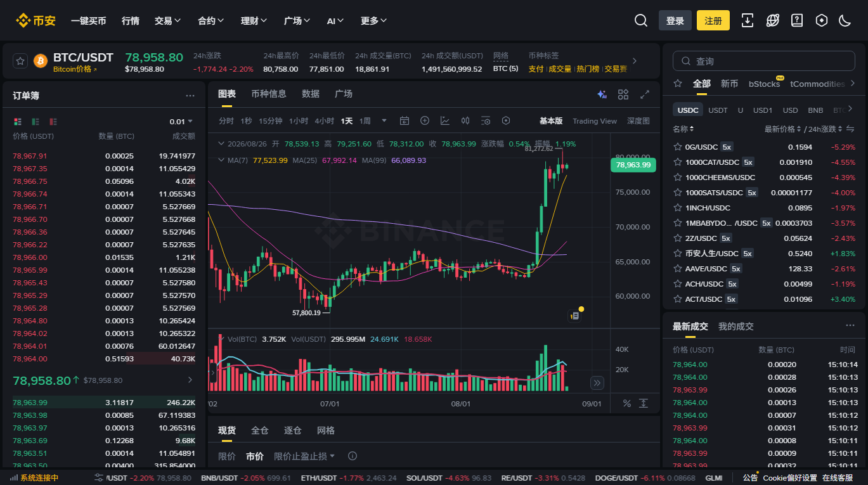Click the add plus circle chart icon
The image size is (868, 485).
point(425,120)
